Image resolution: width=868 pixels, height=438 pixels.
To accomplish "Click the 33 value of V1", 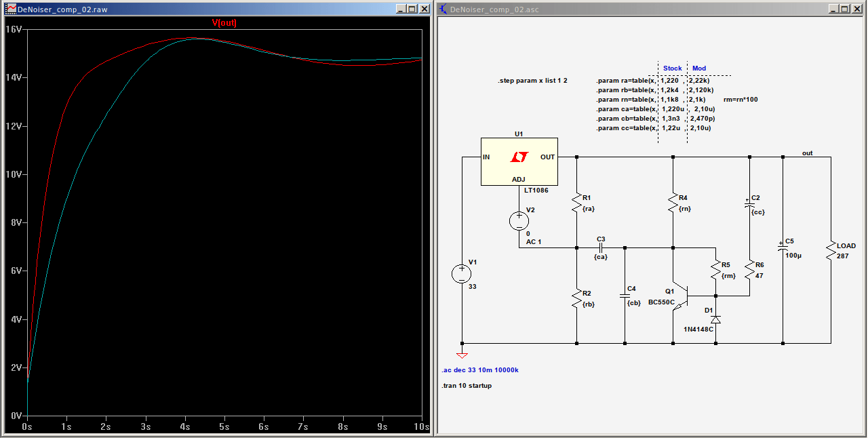I will pos(472,287).
